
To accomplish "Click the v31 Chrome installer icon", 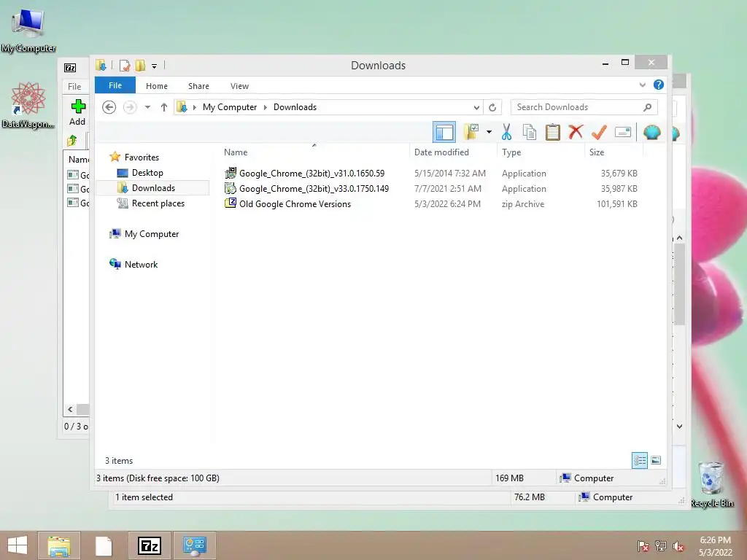I will [x=231, y=173].
